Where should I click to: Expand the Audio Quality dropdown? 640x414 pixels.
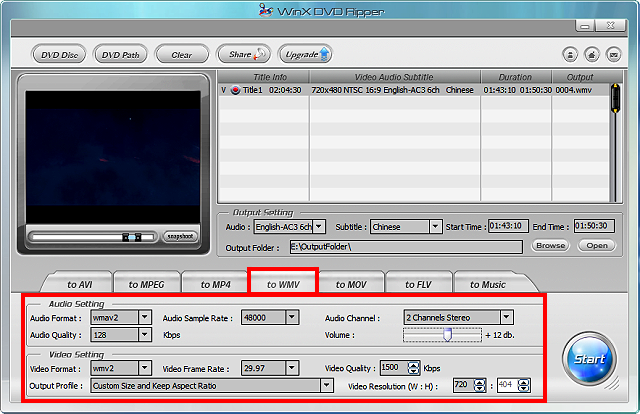pyautogui.click(x=145, y=335)
